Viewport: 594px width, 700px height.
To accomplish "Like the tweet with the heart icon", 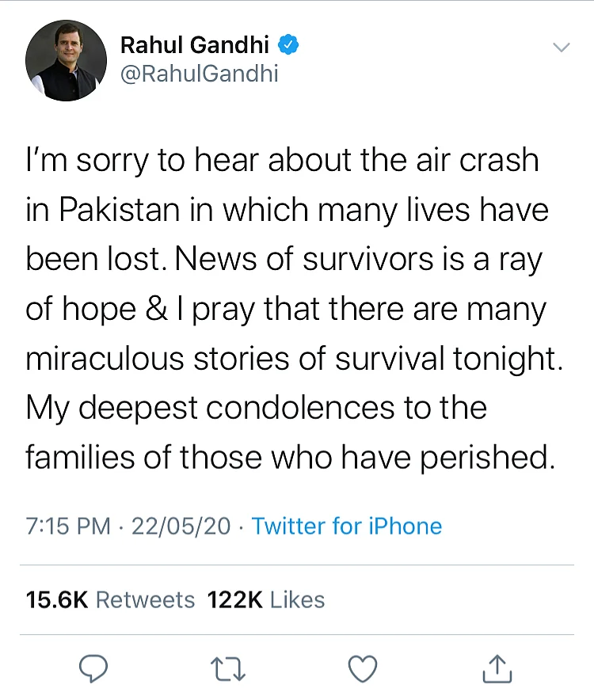I will pos(362,669).
